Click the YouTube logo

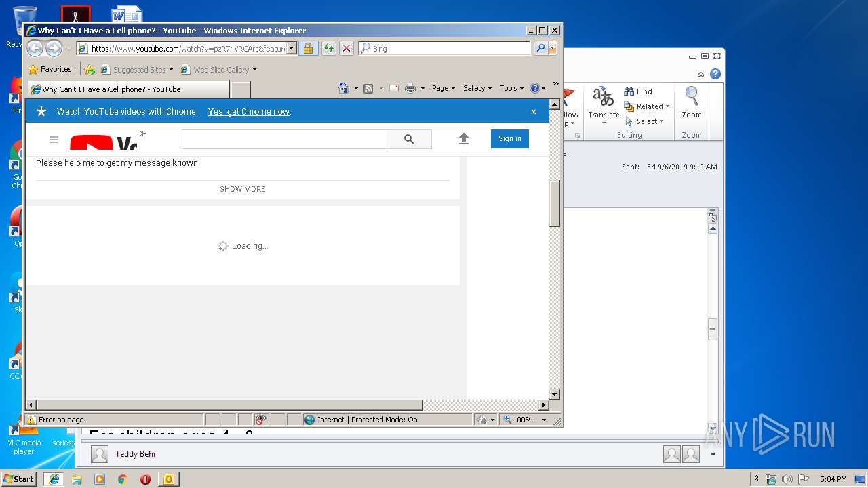click(x=103, y=142)
